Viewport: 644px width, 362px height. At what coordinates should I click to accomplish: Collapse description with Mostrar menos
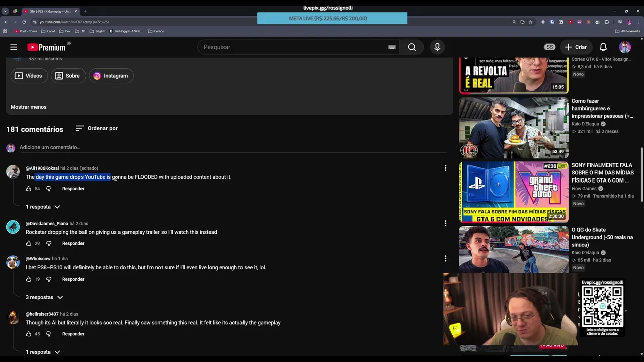29,107
